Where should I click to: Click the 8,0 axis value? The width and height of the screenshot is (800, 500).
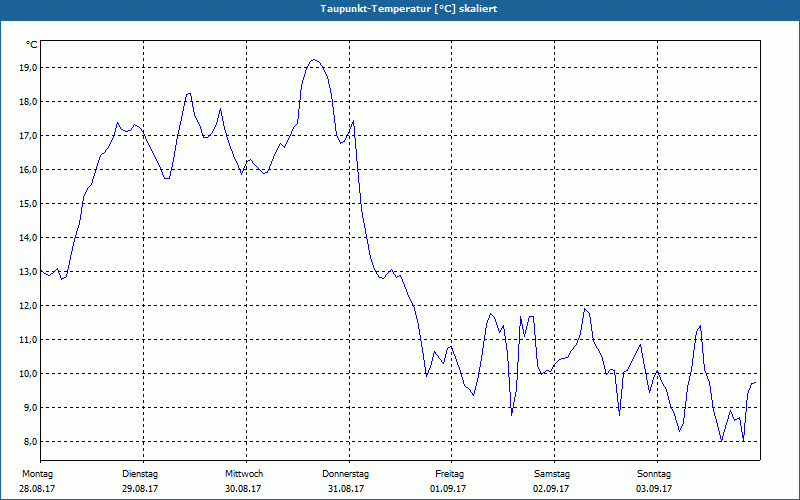tap(29, 442)
